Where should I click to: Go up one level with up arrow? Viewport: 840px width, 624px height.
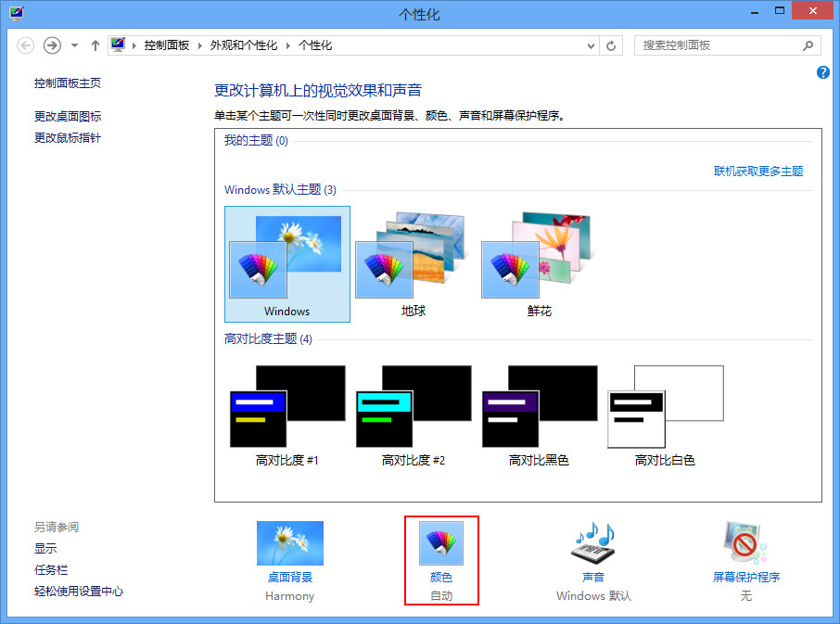95,45
